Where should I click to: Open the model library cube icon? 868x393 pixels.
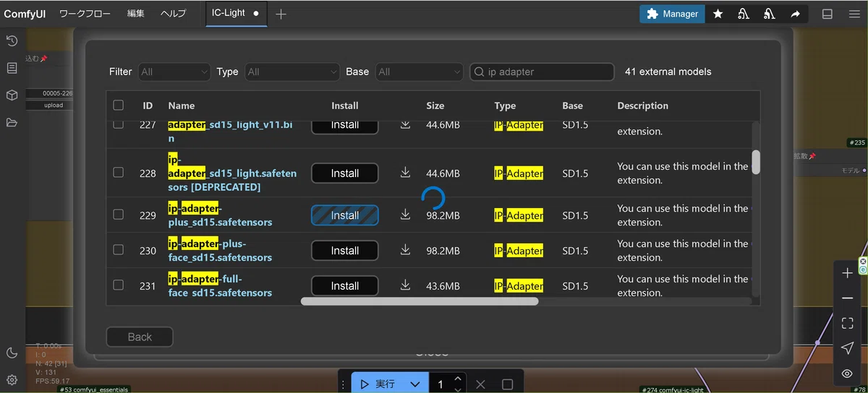(x=12, y=95)
